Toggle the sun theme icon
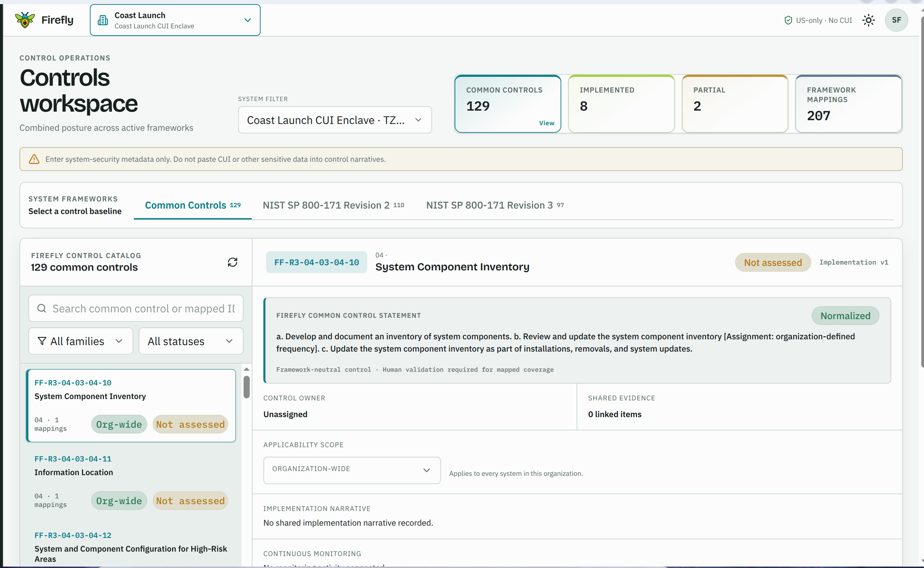This screenshot has width=924, height=568. pos(868,20)
